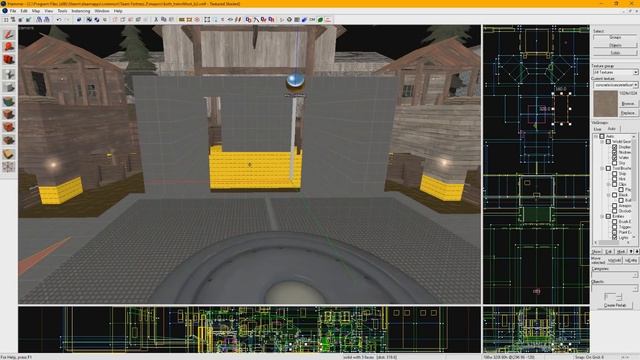Click the Replace texture button
The width and height of the screenshot is (640, 360).
pyautogui.click(x=628, y=113)
